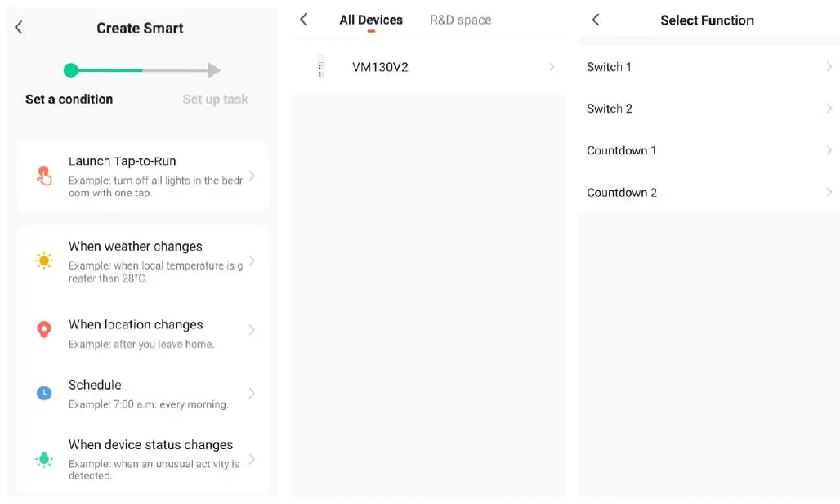Expand Countdown 2 options chevron
The width and height of the screenshot is (840, 504).
point(829,192)
